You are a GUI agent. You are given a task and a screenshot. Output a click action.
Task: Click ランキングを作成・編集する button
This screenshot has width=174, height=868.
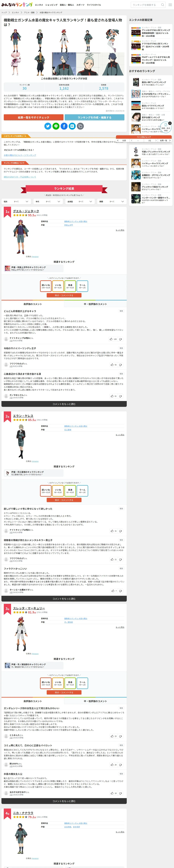click(94, 117)
